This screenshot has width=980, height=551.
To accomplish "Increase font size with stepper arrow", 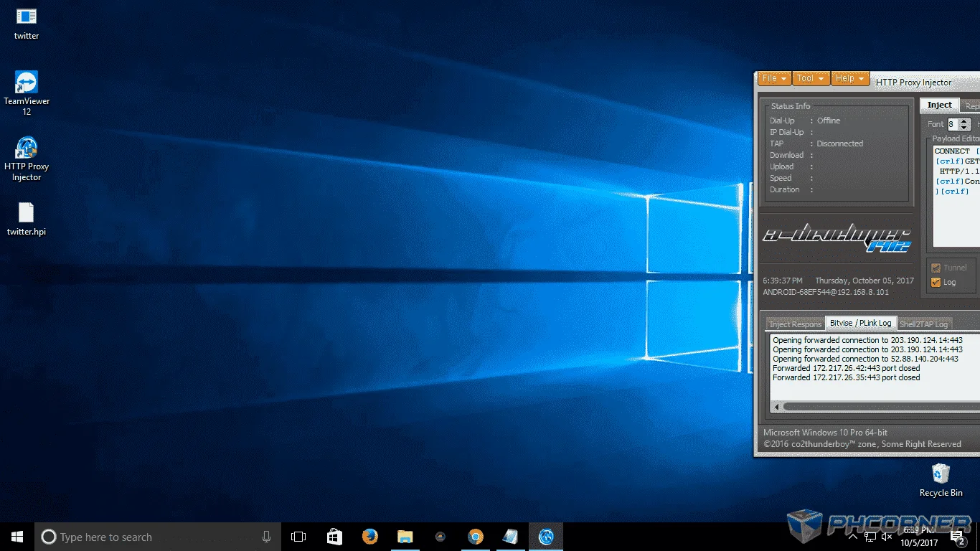I will (x=965, y=121).
